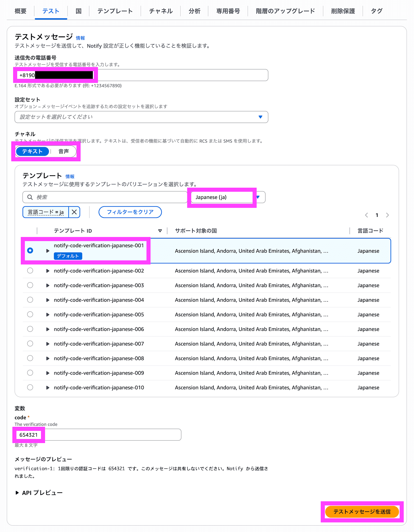Click the 情報 link beside テンプレート heading
Image resolution: width=414 pixels, height=532 pixels.
click(70, 176)
